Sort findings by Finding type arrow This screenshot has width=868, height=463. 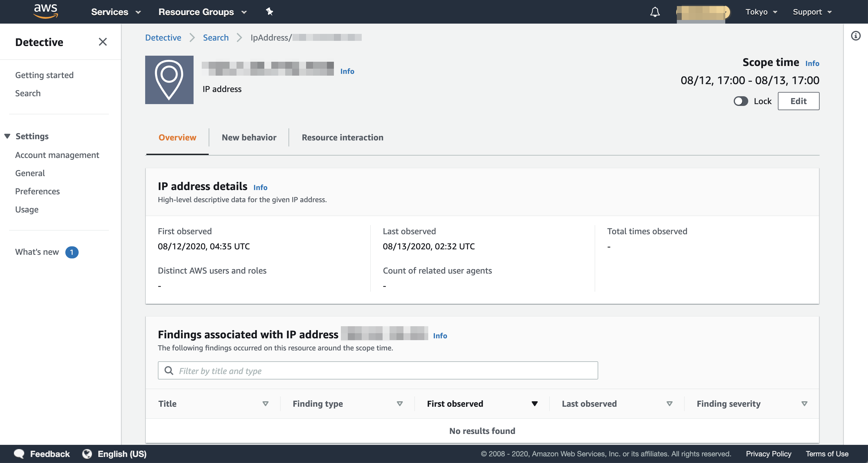coord(400,404)
